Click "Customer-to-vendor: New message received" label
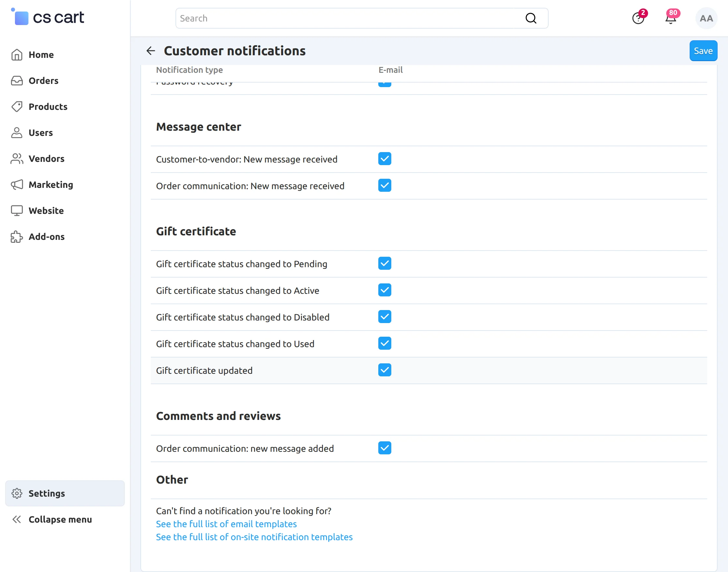 point(247,159)
